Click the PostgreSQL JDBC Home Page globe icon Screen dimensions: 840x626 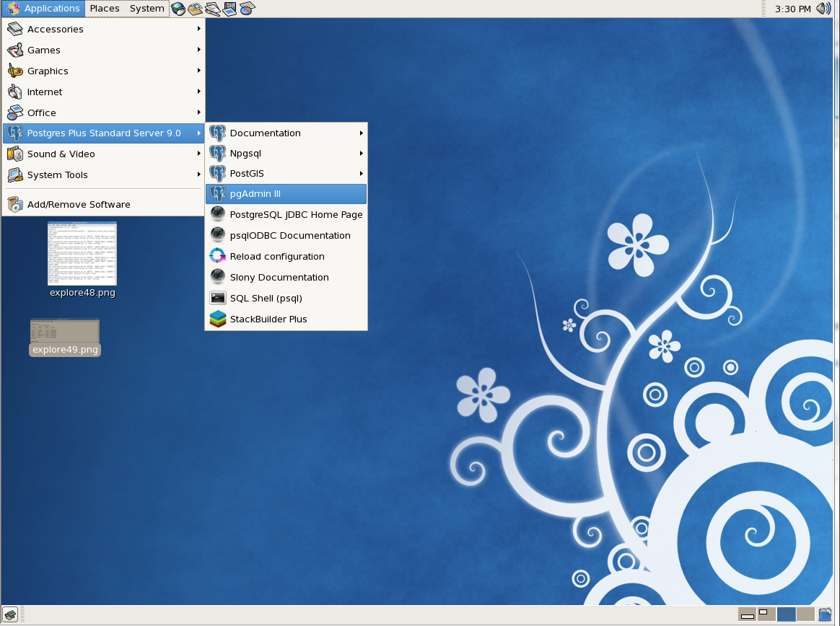coord(217,214)
